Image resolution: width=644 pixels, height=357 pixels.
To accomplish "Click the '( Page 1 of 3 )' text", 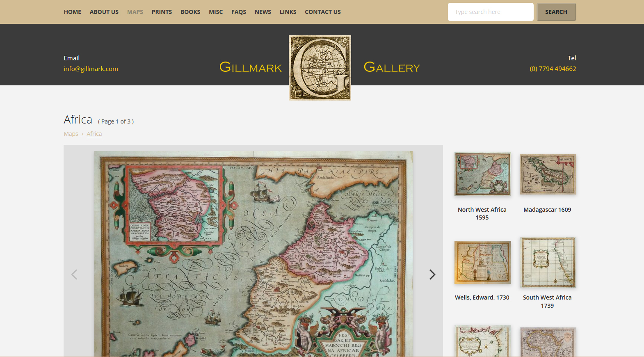I will coord(116,121).
